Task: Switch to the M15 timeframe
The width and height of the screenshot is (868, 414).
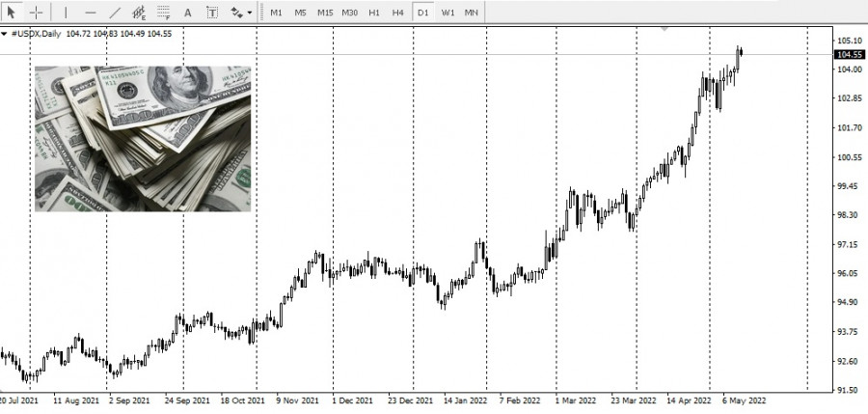Action: [325, 13]
